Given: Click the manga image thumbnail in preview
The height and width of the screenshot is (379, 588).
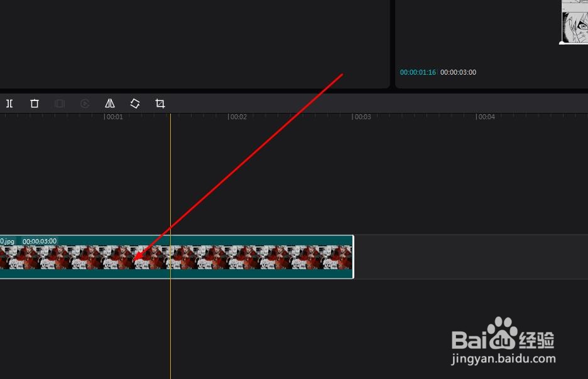Looking at the screenshot, I should point(574,22).
